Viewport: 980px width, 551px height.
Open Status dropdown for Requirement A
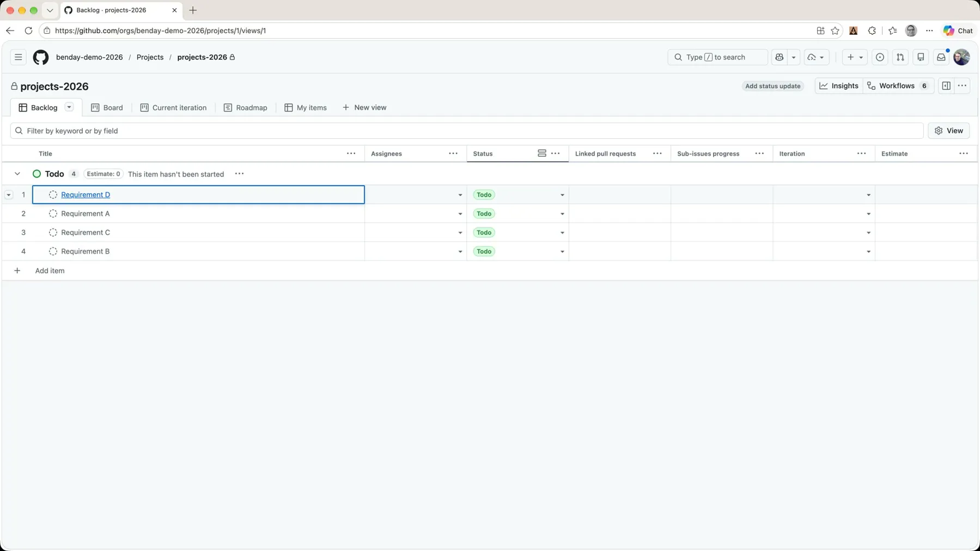click(x=562, y=214)
